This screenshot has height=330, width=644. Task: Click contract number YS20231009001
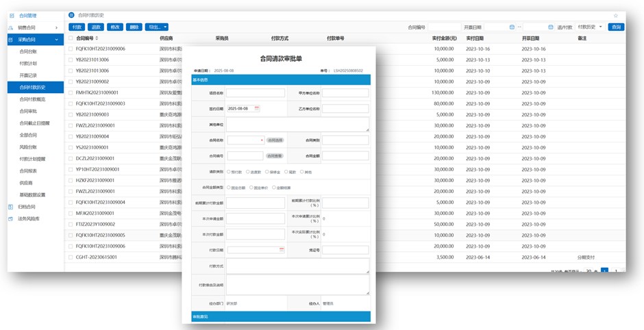92,147
